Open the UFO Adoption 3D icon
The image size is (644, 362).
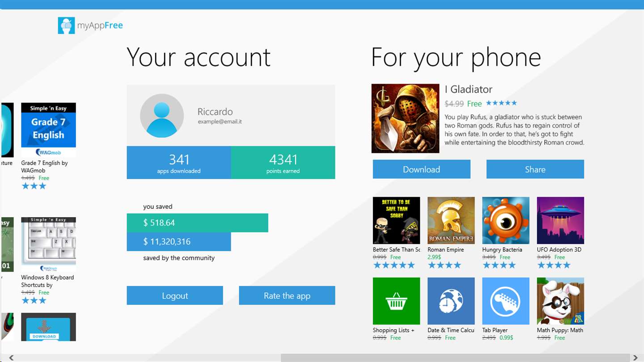pyautogui.click(x=560, y=220)
